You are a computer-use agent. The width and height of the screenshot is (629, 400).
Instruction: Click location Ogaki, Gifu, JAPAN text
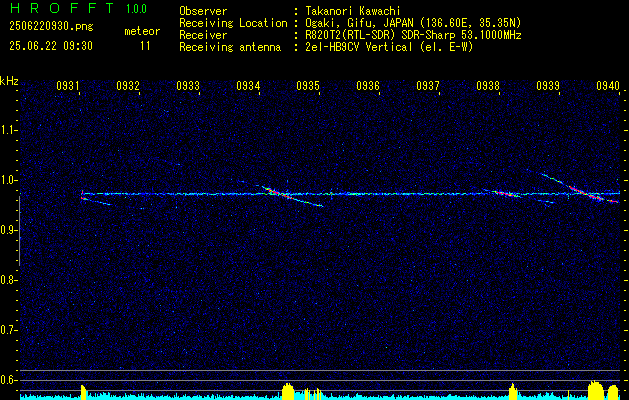413,23
